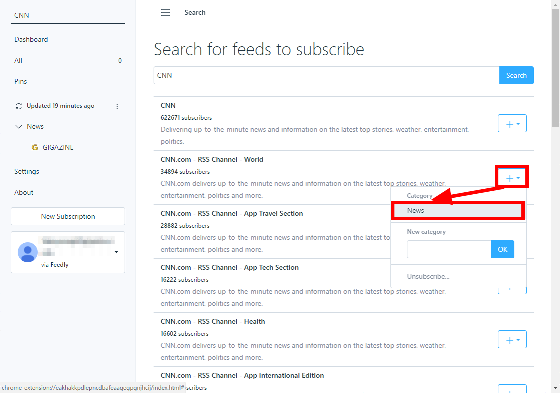Viewport: 560px width, 393px height.
Task: Open the About page
Action: tap(24, 192)
